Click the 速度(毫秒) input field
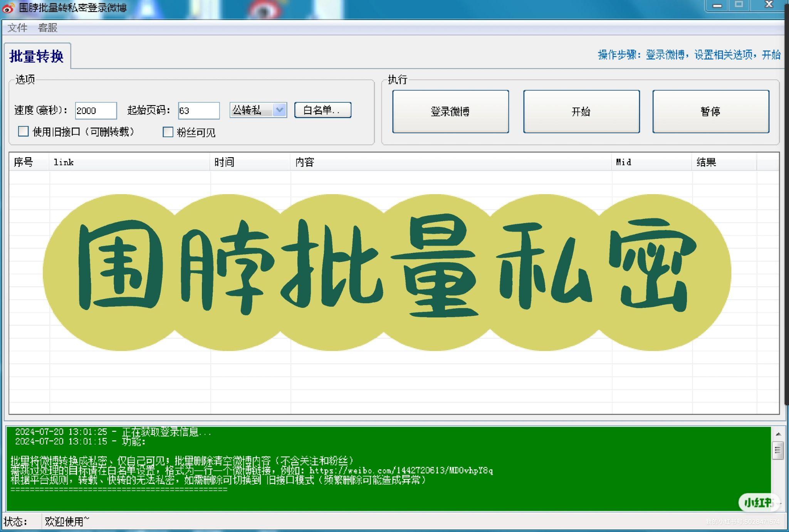789x532 pixels. tap(96, 111)
